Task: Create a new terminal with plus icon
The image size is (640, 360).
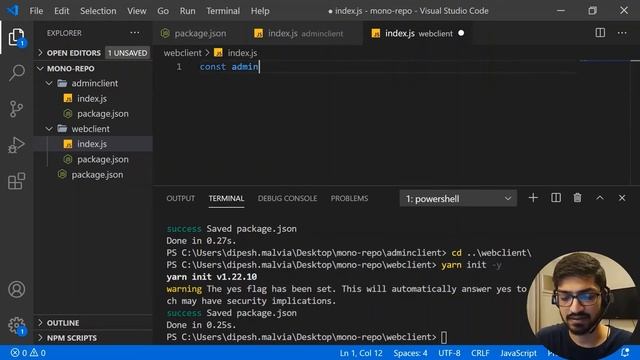Action: point(533,198)
